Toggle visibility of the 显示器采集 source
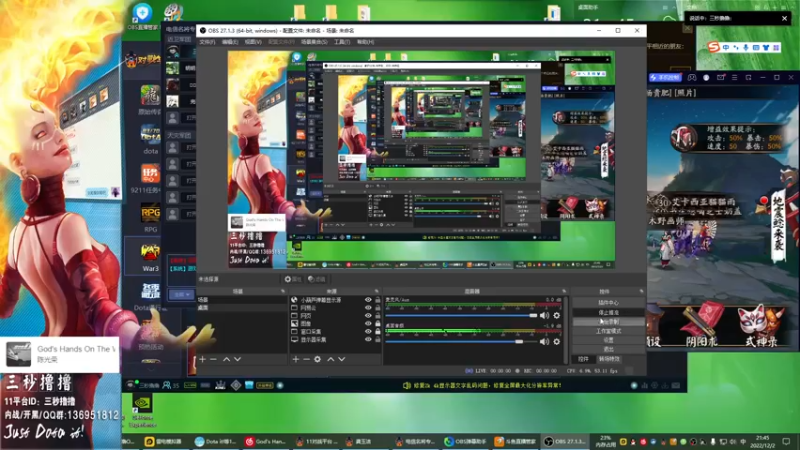The width and height of the screenshot is (800, 450). [x=368, y=339]
